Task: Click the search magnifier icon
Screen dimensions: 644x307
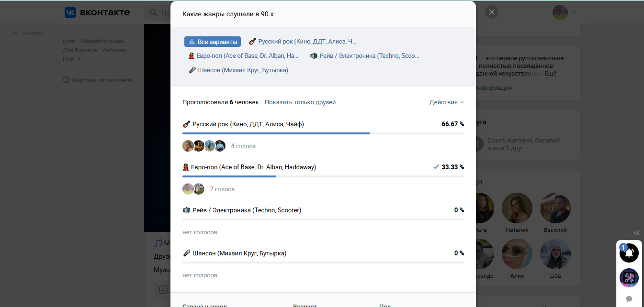Action: tap(154, 13)
